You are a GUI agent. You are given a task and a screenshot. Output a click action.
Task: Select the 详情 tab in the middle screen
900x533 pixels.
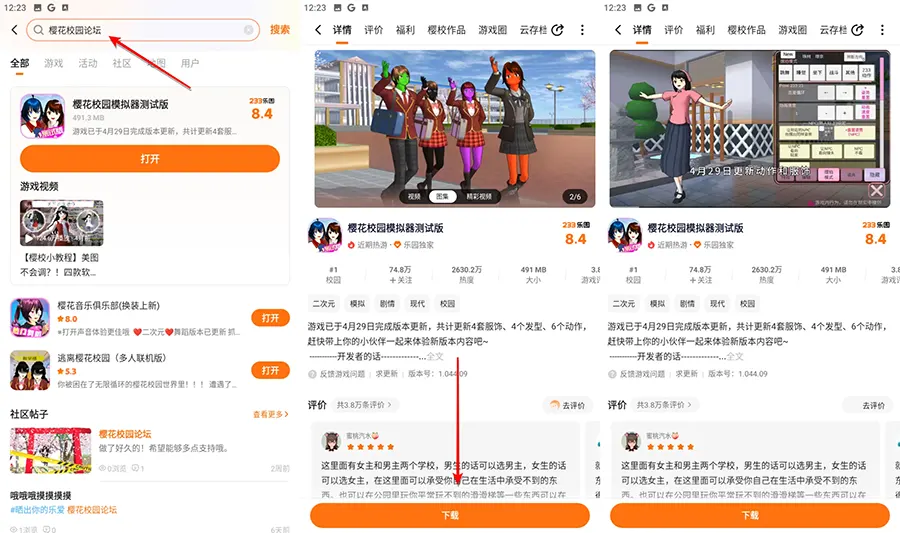pos(342,30)
